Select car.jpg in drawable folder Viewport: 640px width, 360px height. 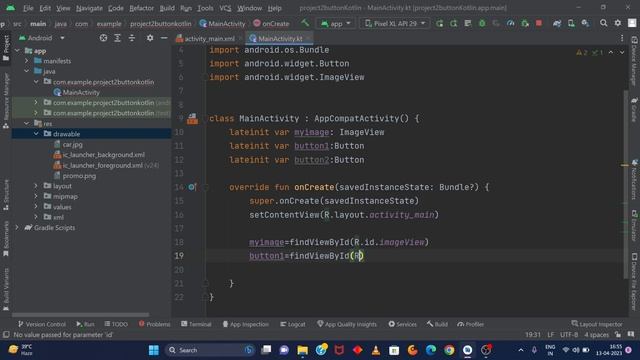[68, 144]
